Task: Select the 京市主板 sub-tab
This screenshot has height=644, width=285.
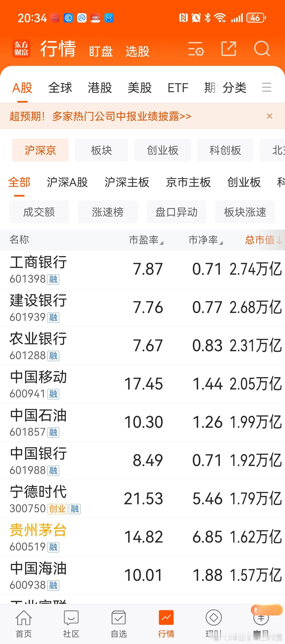Action: click(x=188, y=182)
